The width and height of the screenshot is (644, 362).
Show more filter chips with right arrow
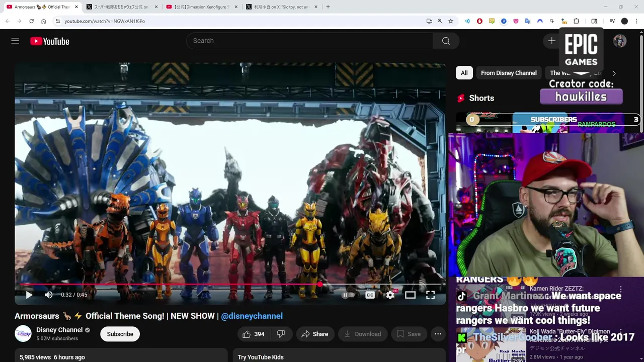pyautogui.click(x=613, y=73)
